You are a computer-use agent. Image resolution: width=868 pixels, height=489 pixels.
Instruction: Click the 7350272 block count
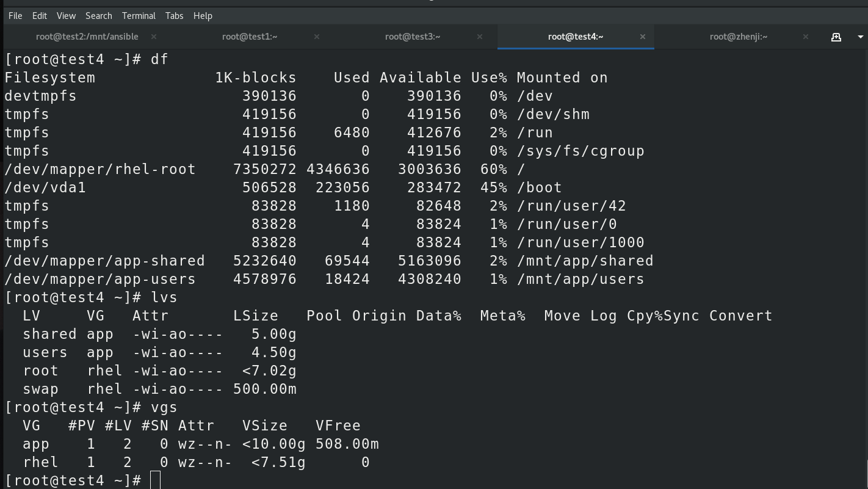click(265, 169)
